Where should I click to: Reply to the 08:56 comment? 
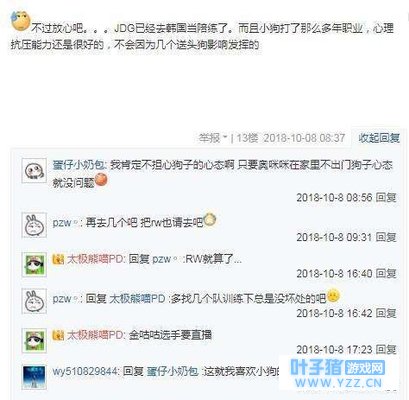click(386, 197)
